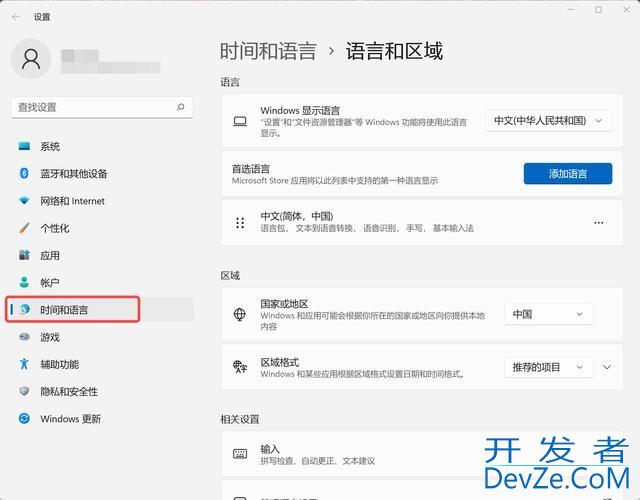Viewport: 640px width, 500px height.
Task: Open the Windows 显示语言 dropdown
Action: coord(549,121)
